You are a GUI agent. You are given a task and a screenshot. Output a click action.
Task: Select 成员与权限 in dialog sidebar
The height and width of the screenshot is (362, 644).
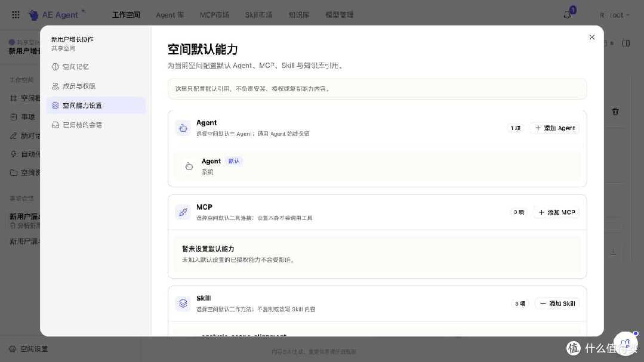95,86
